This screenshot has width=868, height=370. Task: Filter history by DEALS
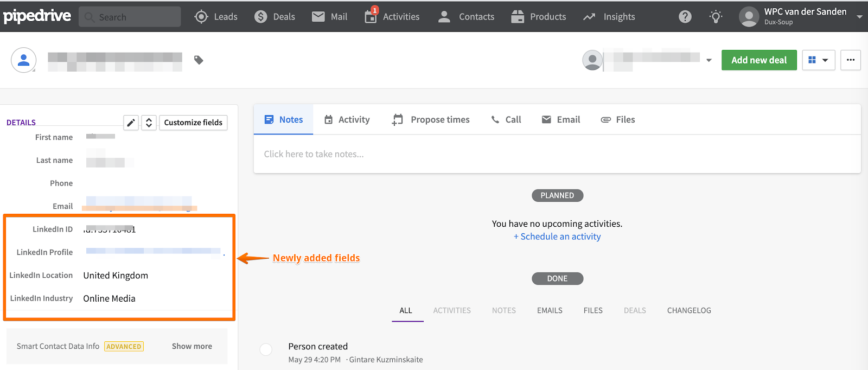click(635, 310)
